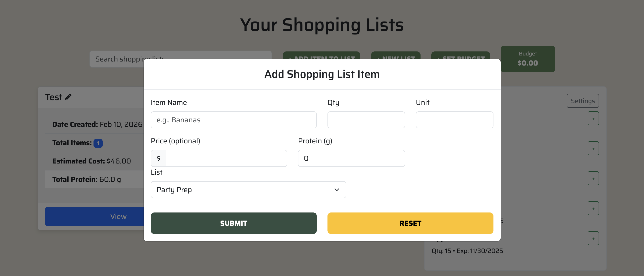Expand the List selection to choose another list

tap(249, 189)
